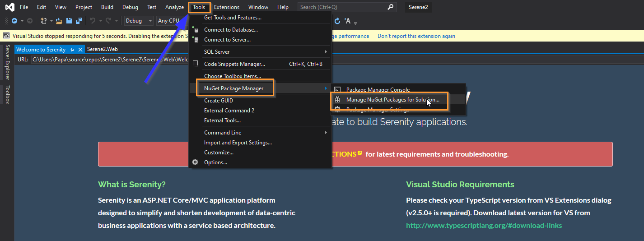Click the Visual Studio logo icon
The height and width of the screenshot is (241, 644).
(9, 7)
